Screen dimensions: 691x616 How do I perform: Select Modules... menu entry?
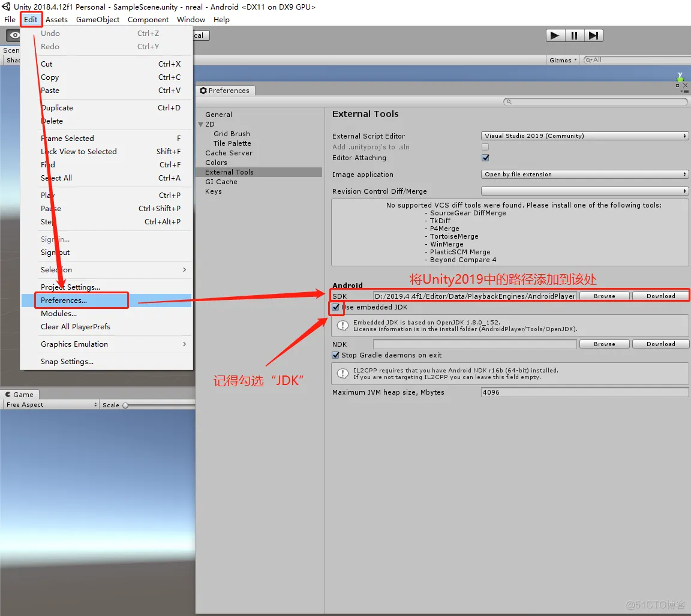(106, 314)
